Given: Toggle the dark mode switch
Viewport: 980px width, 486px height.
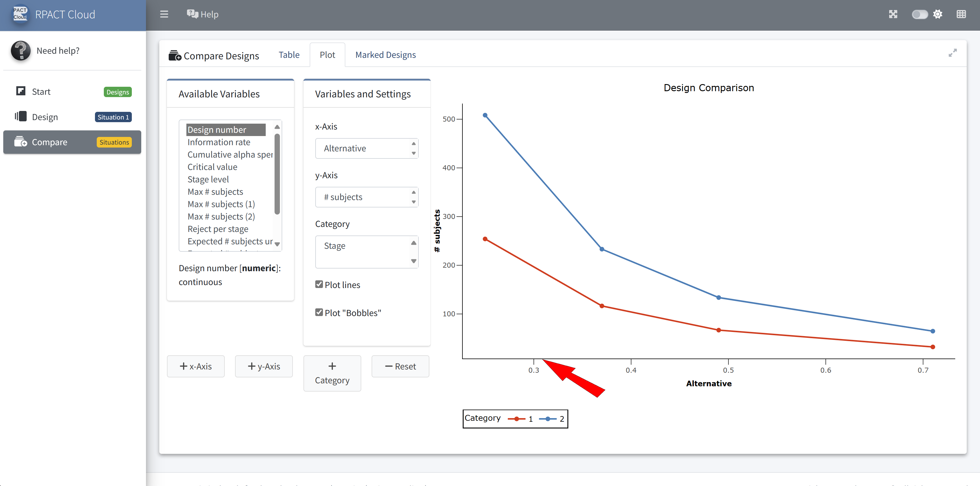Looking at the screenshot, I should pos(920,14).
